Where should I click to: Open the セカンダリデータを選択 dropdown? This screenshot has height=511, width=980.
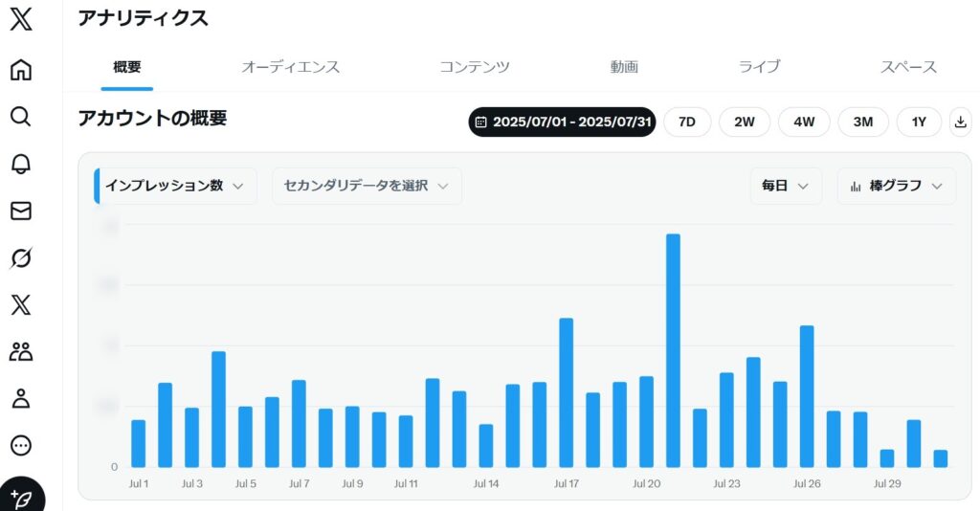tap(367, 186)
